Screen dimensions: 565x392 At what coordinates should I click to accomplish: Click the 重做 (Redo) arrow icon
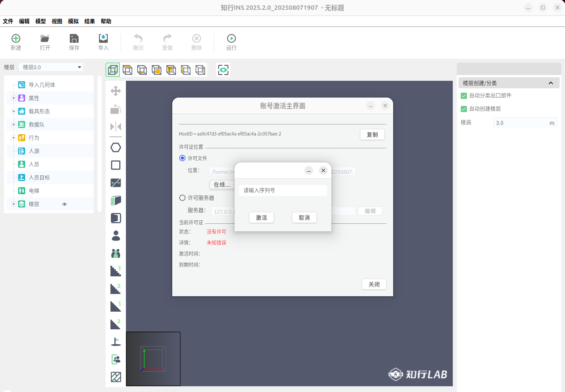tap(167, 39)
